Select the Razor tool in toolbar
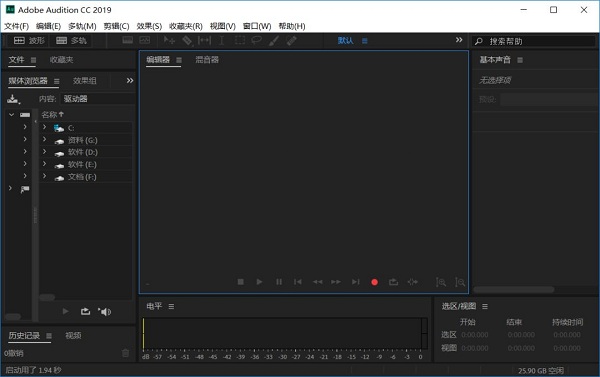The height and width of the screenshot is (377, 600). point(187,40)
